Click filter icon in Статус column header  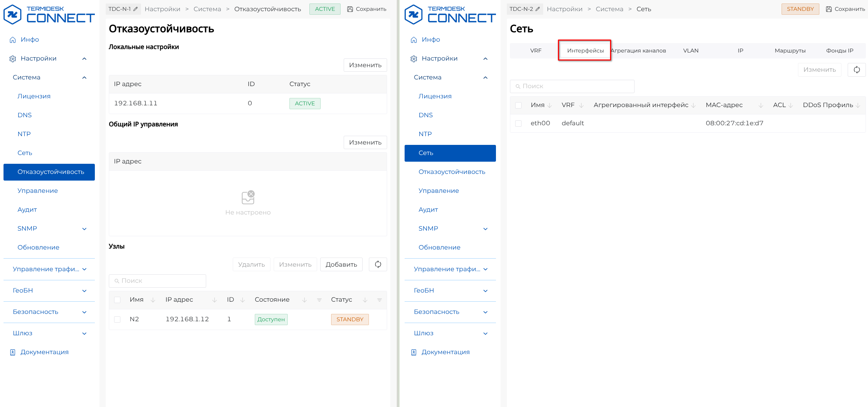tap(379, 300)
